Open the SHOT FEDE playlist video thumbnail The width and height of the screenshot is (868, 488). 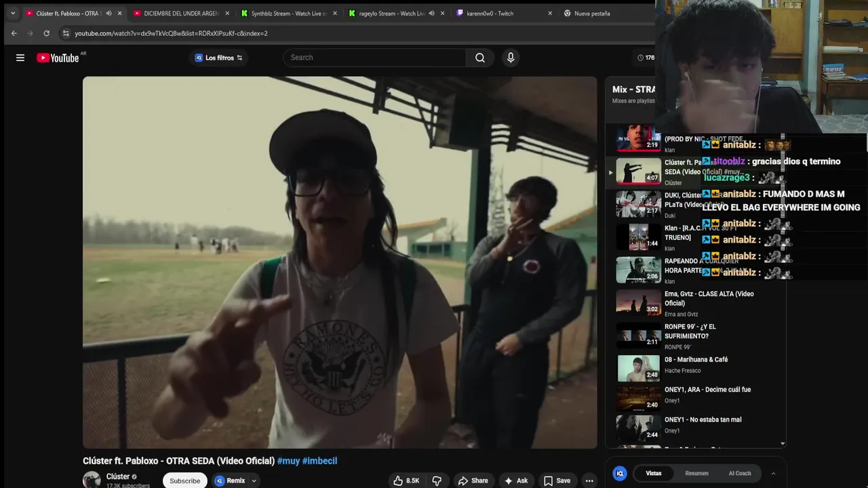click(x=638, y=138)
